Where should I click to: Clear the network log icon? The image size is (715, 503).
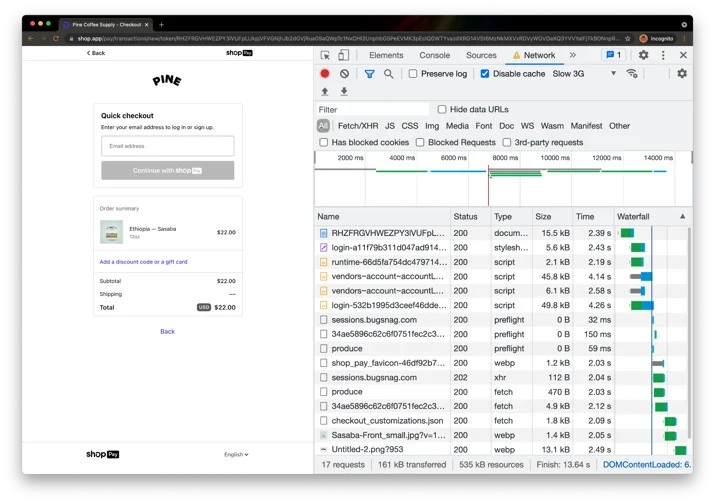(344, 73)
